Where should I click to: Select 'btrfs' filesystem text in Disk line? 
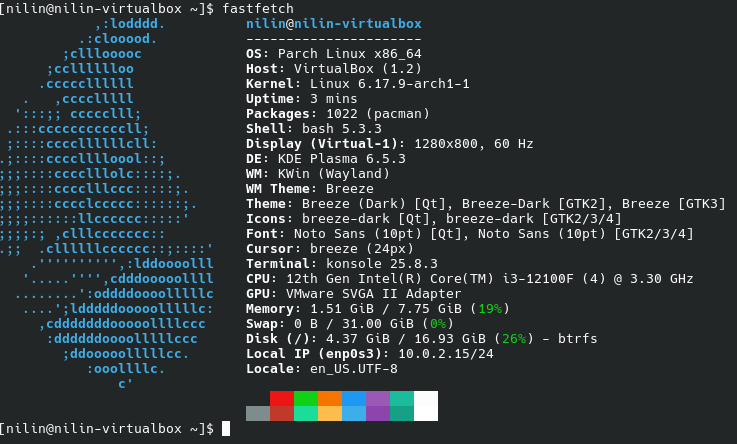(x=578, y=339)
